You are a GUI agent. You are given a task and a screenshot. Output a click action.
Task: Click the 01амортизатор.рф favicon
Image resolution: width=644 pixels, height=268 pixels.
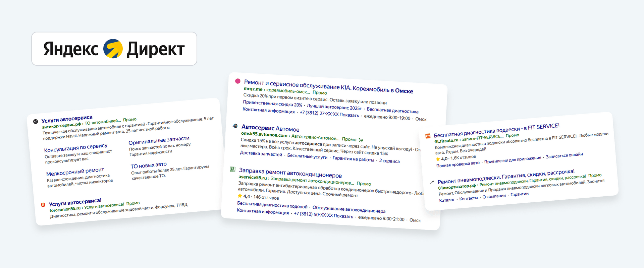432,183
